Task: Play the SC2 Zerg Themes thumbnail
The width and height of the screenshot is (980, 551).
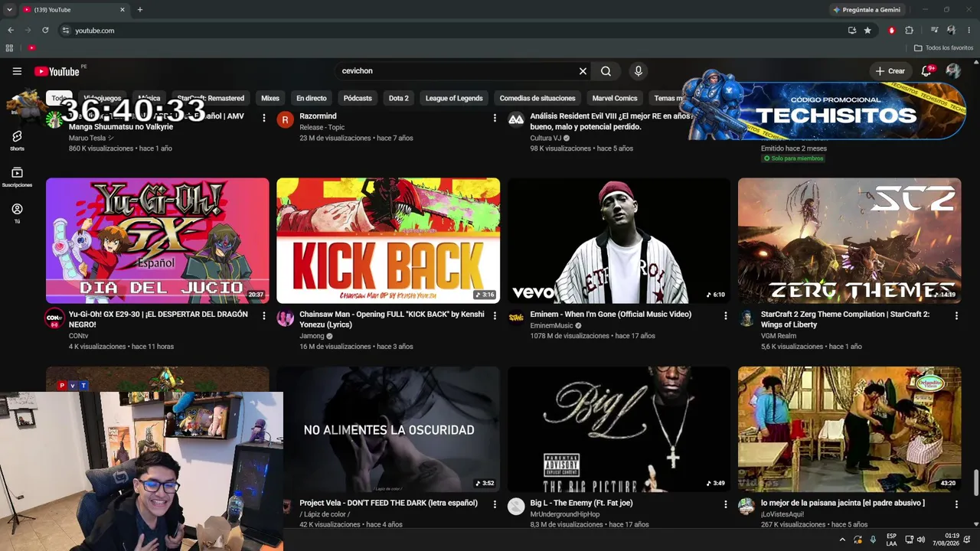Action: point(849,241)
